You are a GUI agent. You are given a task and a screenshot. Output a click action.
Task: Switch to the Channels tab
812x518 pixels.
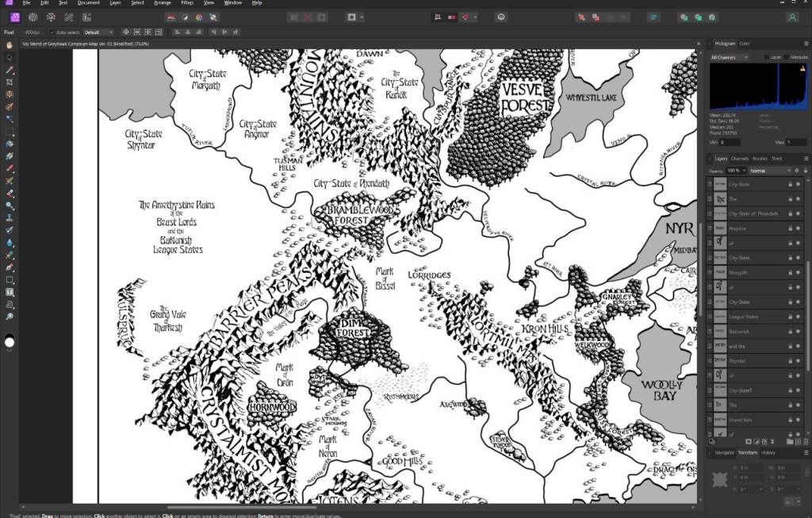(x=740, y=159)
